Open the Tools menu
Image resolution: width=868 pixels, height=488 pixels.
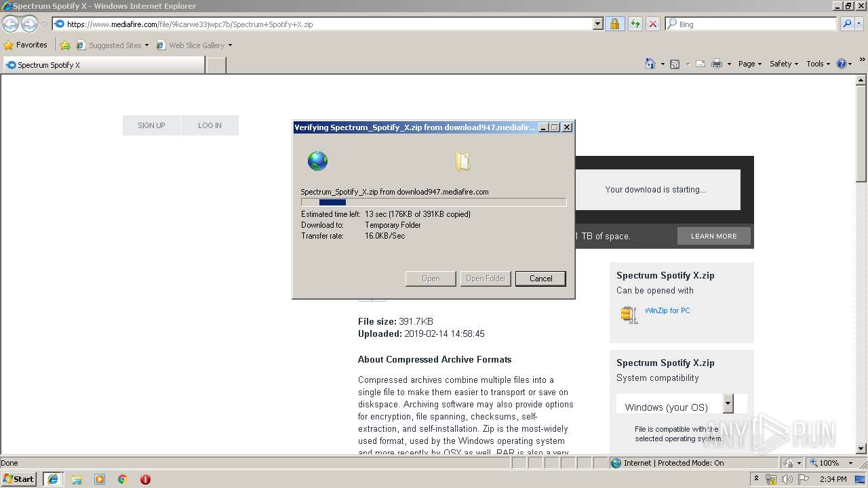tap(818, 64)
